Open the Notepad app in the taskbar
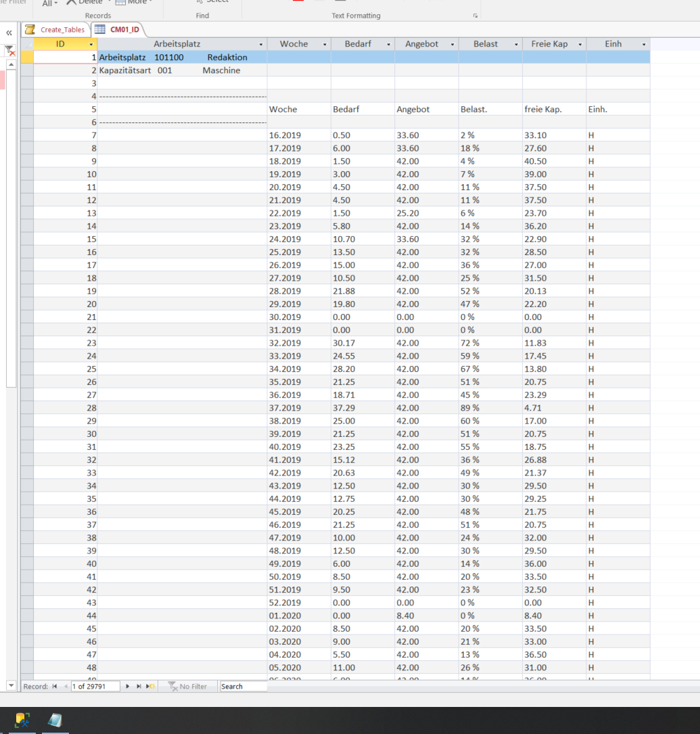The height and width of the screenshot is (734, 700). [x=55, y=720]
